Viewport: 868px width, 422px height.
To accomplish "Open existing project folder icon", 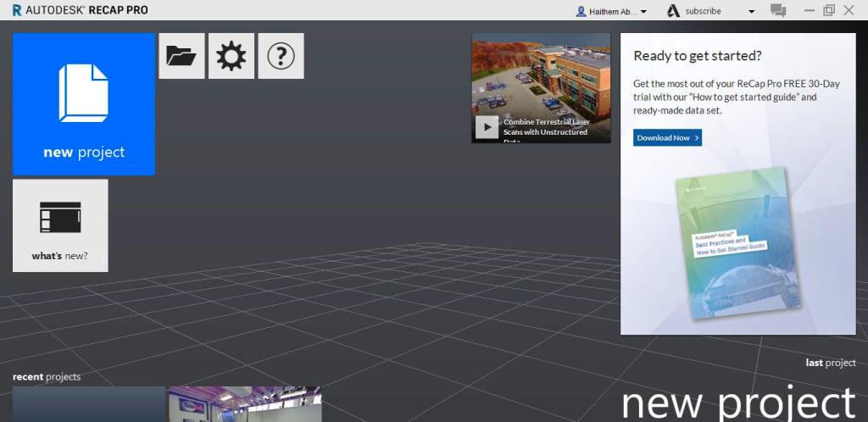I will pos(181,56).
